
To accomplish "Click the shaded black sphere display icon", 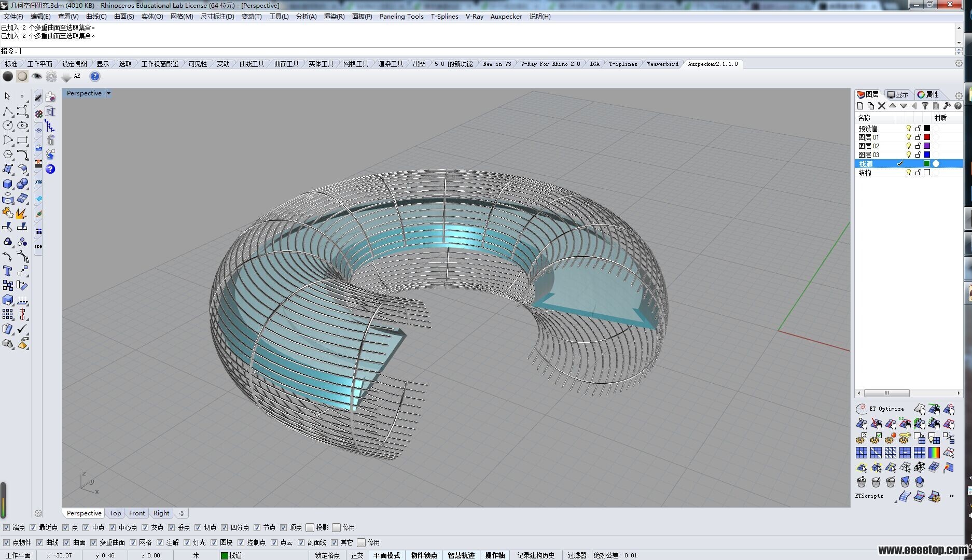I will 8,76.
